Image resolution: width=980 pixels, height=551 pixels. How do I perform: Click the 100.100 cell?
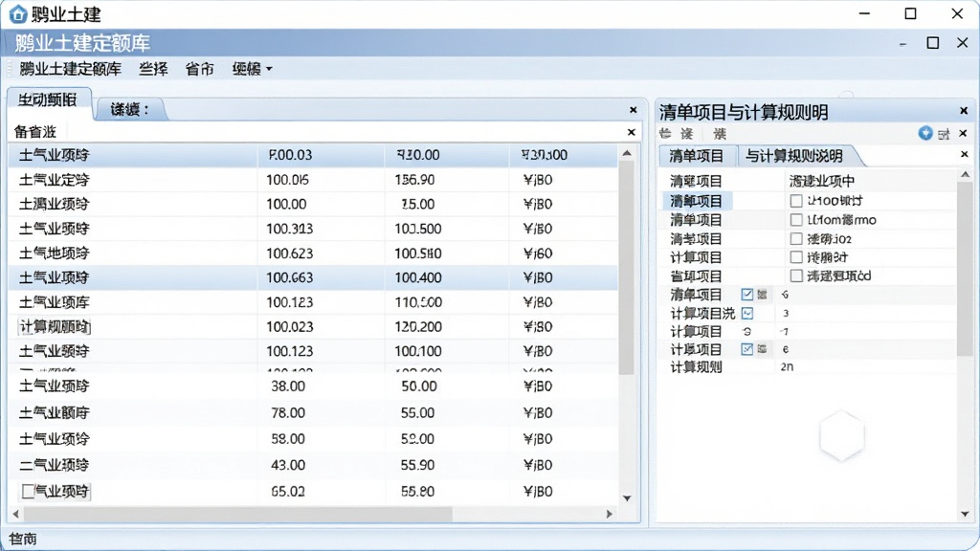pyautogui.click(x=418, y=351)
